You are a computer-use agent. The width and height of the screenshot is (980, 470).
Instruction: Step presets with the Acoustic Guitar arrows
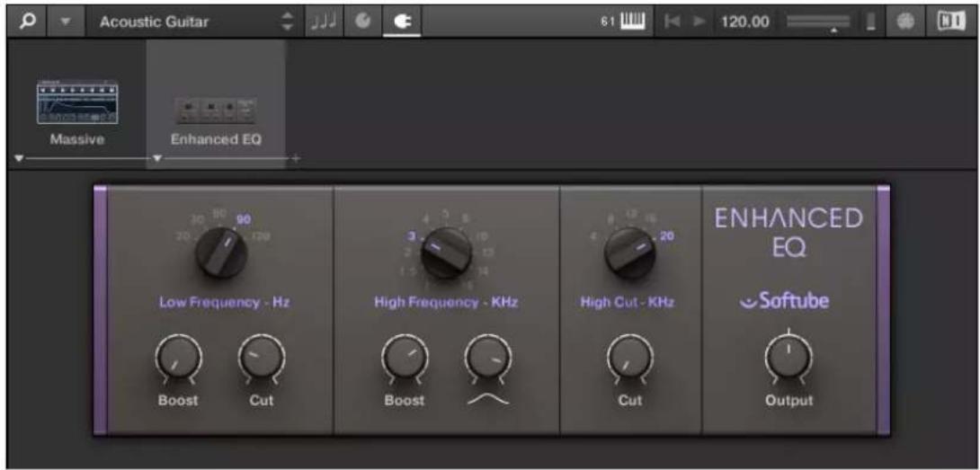(288, 22)
